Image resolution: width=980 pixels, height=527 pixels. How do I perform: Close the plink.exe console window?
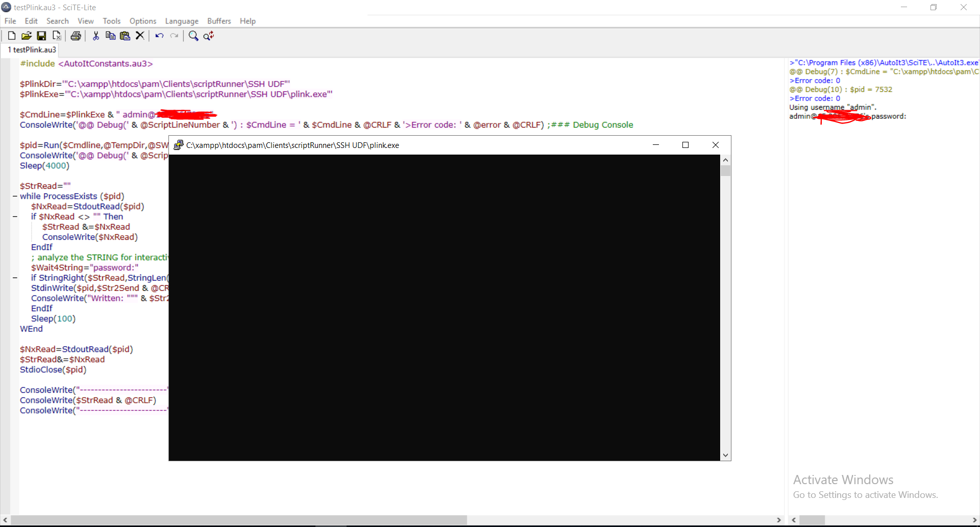716,145
